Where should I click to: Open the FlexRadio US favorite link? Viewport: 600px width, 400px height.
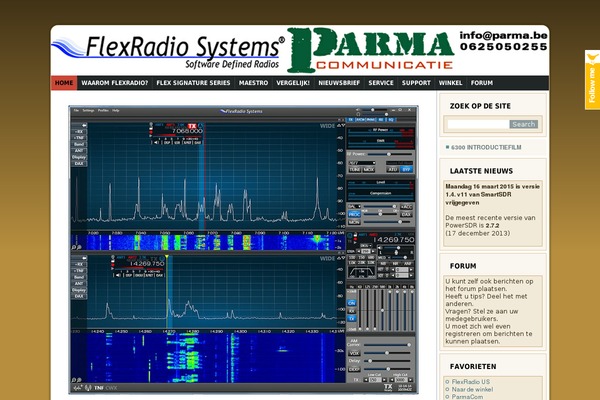[x=471, y=382]
